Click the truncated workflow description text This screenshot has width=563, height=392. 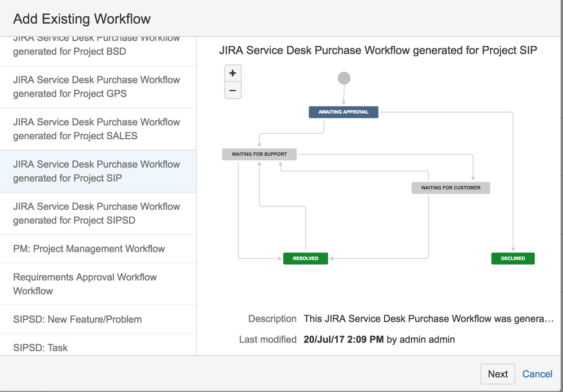[429, 319]
